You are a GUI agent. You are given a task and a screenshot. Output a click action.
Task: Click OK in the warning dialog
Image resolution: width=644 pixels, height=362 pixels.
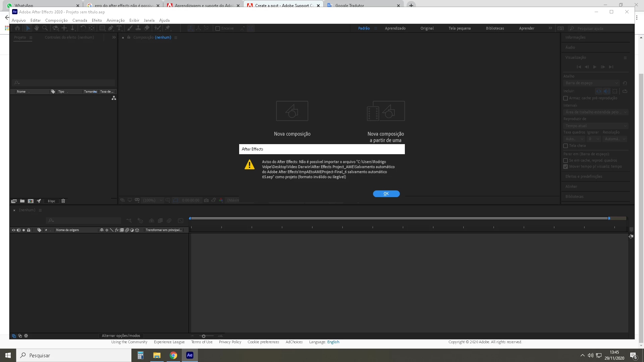pos(386,194)
